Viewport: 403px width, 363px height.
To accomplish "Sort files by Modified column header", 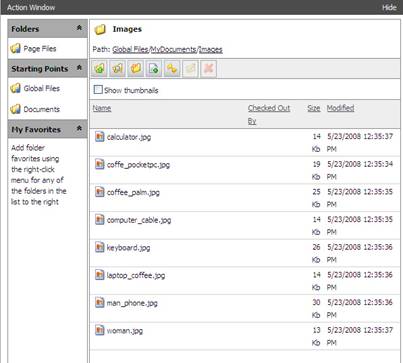I will (x=340, y=108).
